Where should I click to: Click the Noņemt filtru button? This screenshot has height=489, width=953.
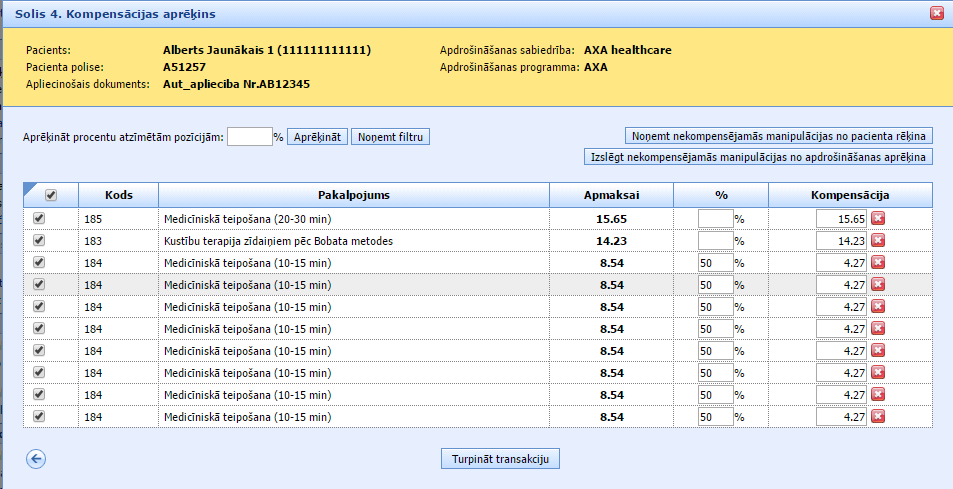(390, 137)
